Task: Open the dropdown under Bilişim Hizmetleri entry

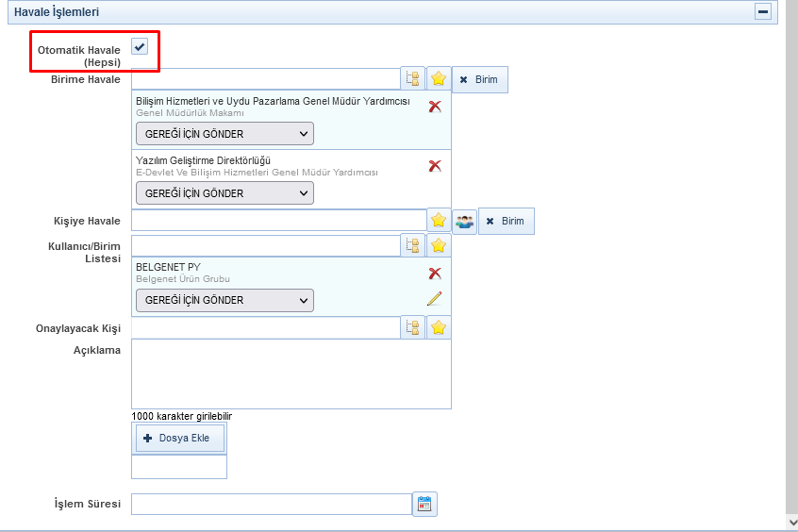Action: (x=224, y=134)
